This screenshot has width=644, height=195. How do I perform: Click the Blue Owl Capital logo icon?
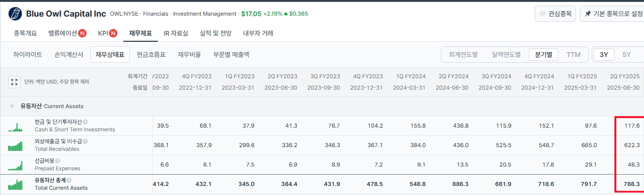pos(15,14)
